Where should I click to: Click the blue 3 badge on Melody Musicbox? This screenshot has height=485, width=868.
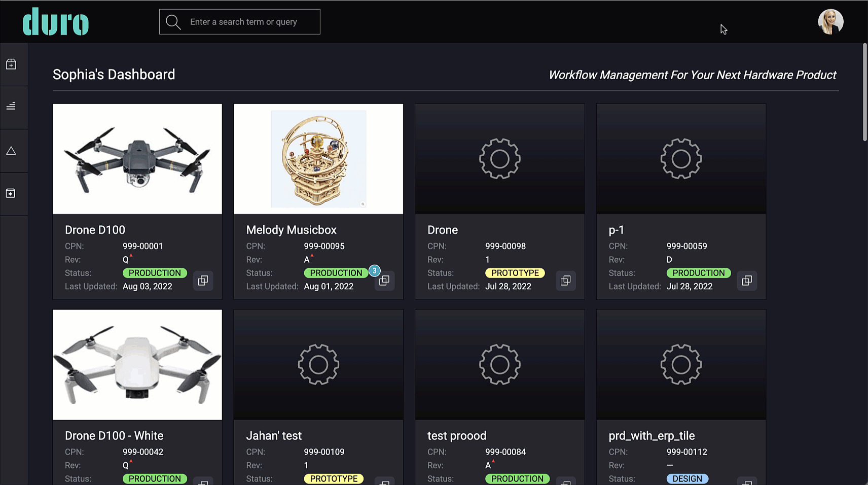(374, 270)
